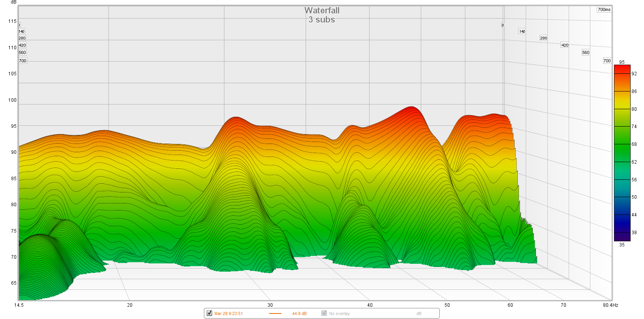
Task: Click the 44.9 dB readout in the legend
Action: [x=299, y=313]
